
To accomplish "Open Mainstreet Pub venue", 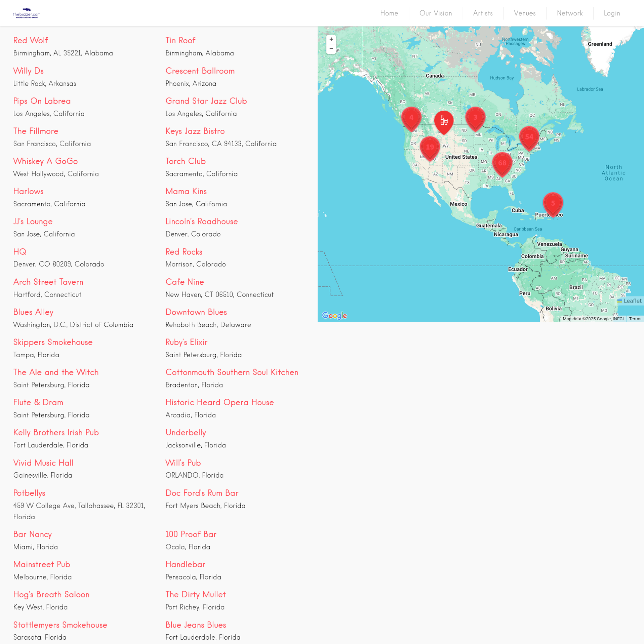I will [x=42, y=565].
